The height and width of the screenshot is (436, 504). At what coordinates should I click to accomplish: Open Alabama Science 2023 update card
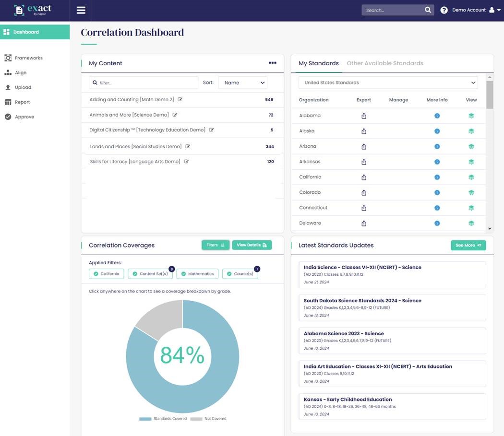tap(392, 341)
